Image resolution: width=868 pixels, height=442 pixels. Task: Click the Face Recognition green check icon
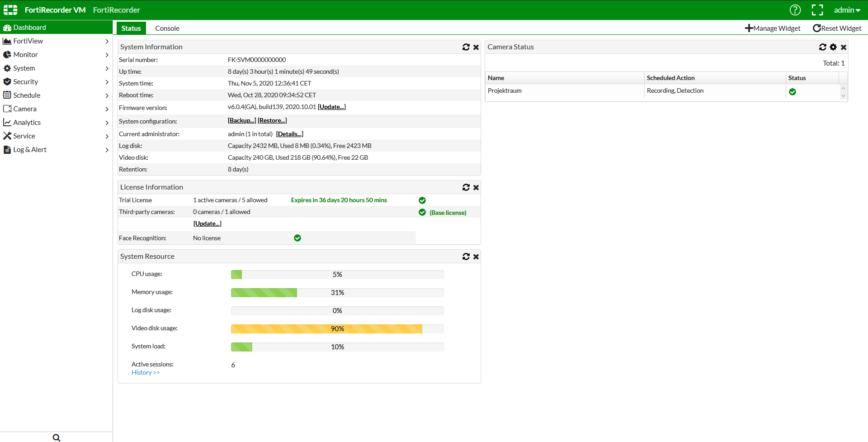[x=297, y=238]
